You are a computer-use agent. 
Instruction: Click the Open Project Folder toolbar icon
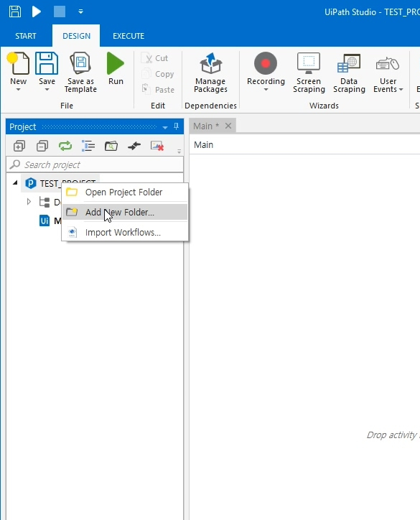tap(111, 146)
